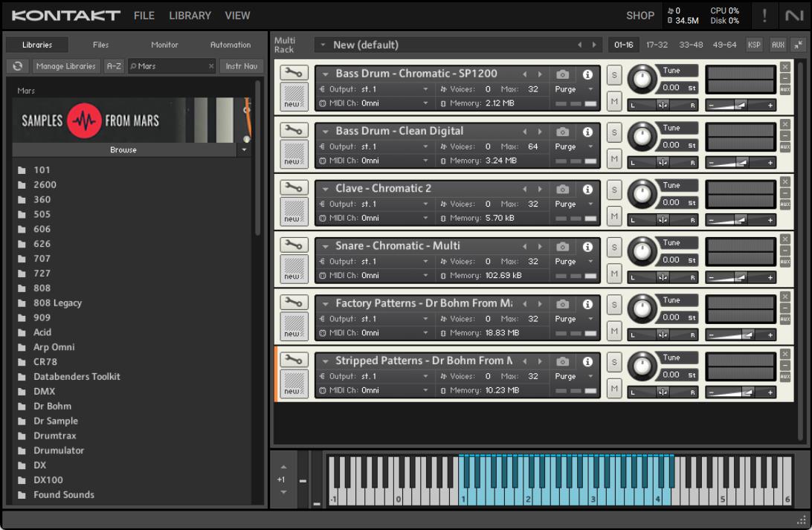The width and height of the screenshot is (812, 530).
Task: Click the refresh libraries icon
Action: pos(18,66)
